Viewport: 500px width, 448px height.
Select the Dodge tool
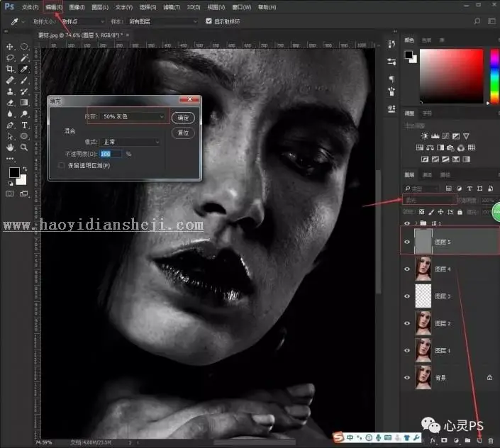24,113
